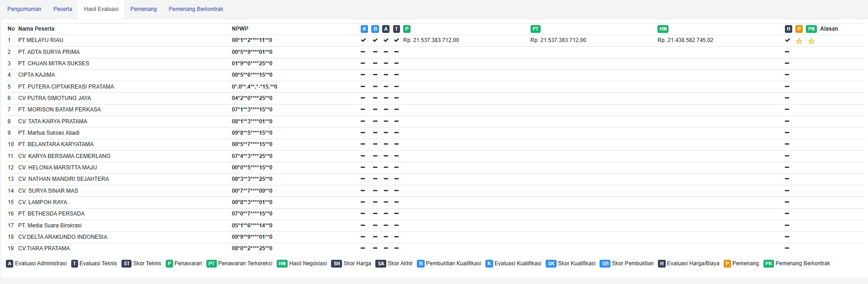Click the ST Skor Teknis legend badge
868x284 pixels.
(x=126, y=263)
